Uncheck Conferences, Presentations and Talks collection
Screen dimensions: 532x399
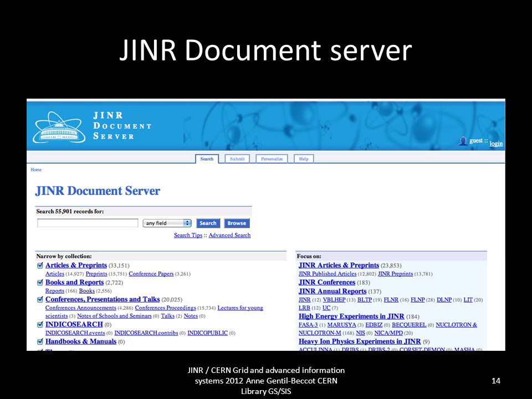click(x=40, y=299)
